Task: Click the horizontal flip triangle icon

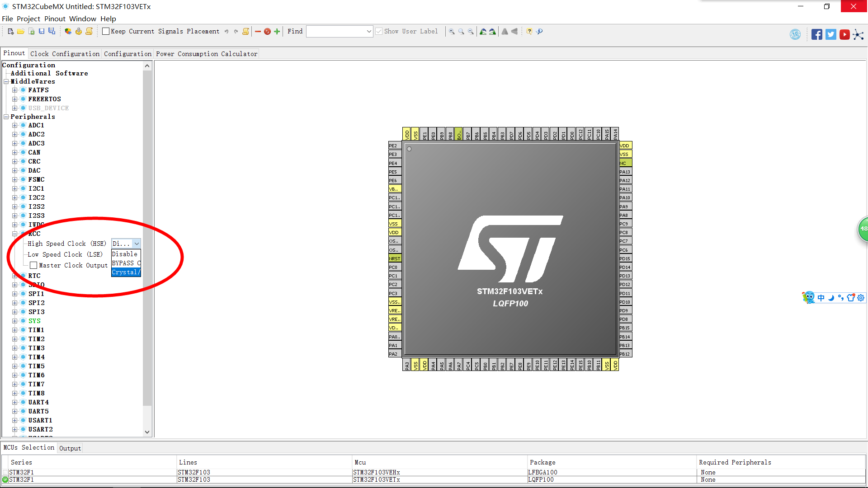Action: point(514,32)
